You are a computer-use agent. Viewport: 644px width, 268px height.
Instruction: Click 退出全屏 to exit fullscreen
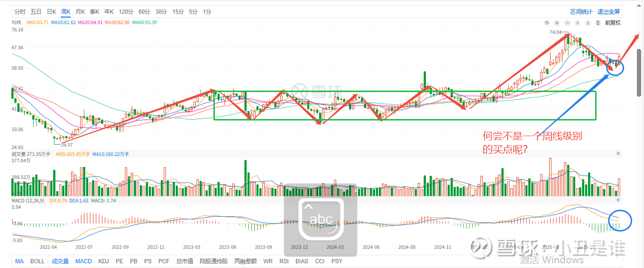pos(608,12)
